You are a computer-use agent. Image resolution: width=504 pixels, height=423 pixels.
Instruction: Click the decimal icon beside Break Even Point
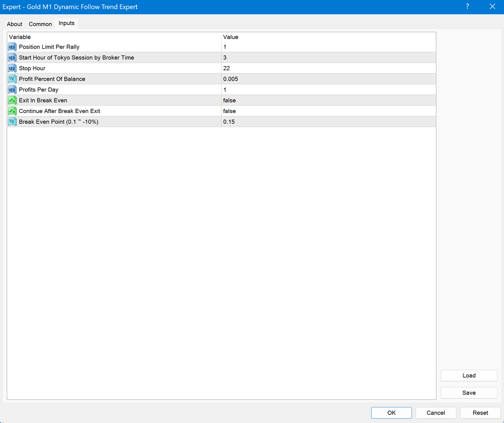pos(12,122)
